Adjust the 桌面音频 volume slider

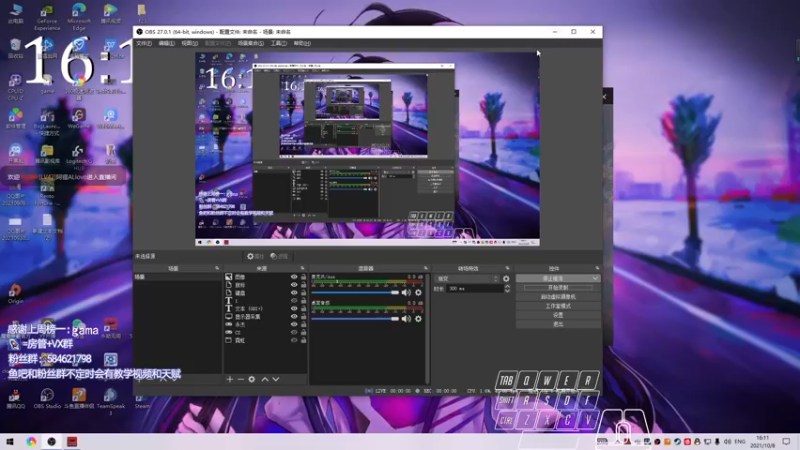(355, 319)
